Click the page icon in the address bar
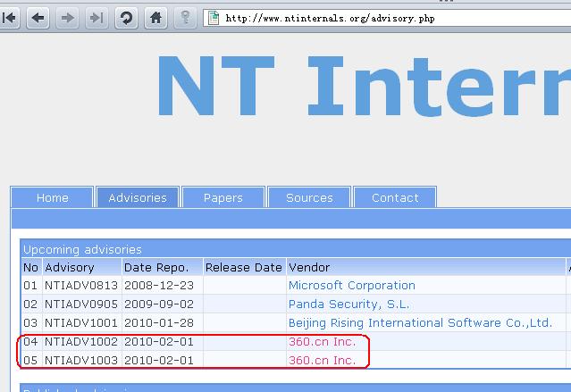Viewport: 571px width, 392px height. pyautogui.click(x=213, y=17)
